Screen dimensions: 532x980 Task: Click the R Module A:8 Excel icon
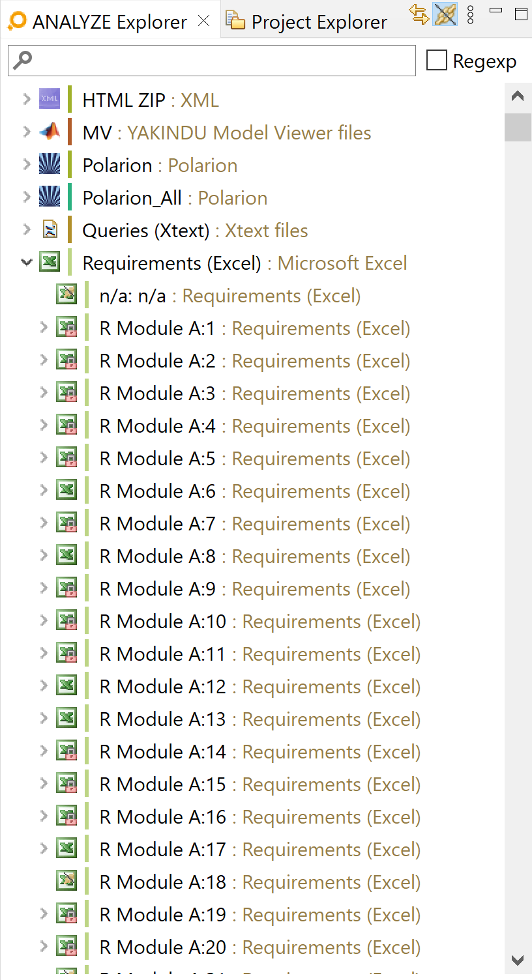coord(66,555)
